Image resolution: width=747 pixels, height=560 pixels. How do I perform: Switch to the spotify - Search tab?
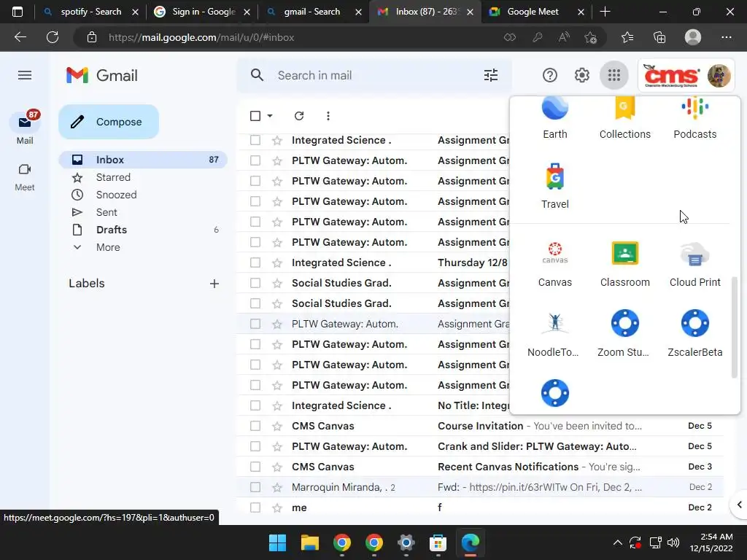90,12
